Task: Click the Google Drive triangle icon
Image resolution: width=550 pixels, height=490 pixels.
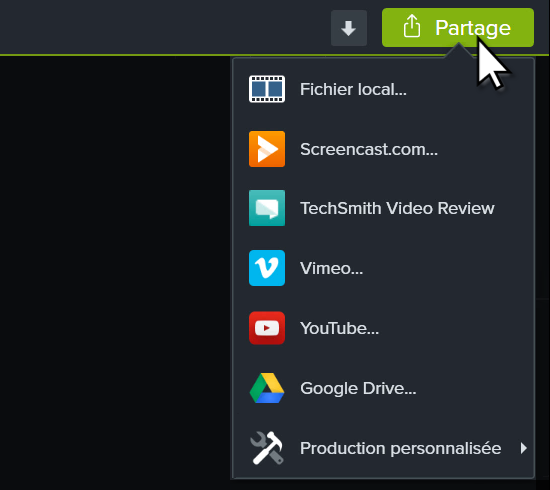Action: (x=267, y=388)
